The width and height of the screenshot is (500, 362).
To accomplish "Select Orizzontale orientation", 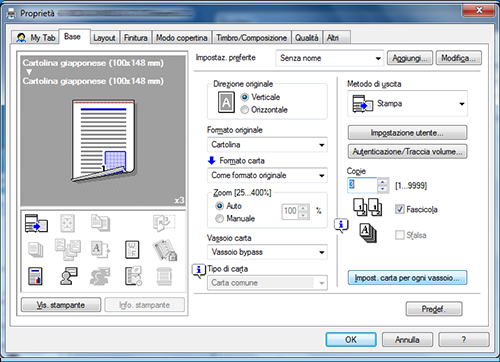I will coord(245,110).
